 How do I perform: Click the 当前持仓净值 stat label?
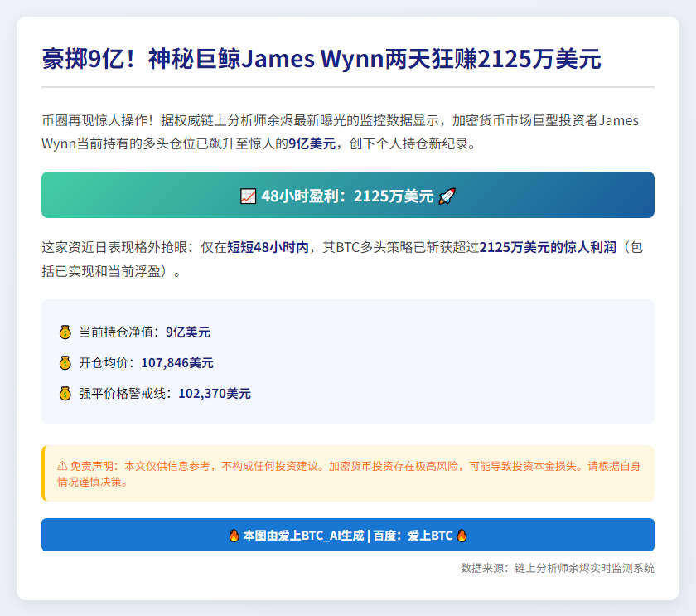118,332
